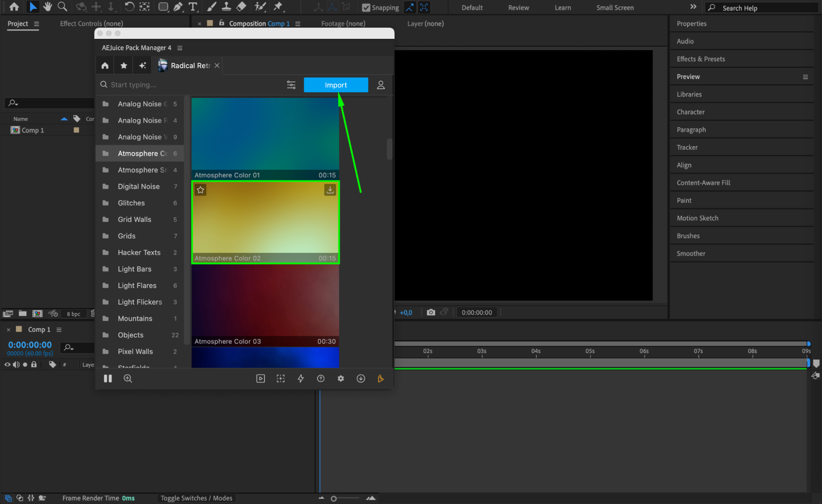Select the Puppet Pin tool

(278, 7)
